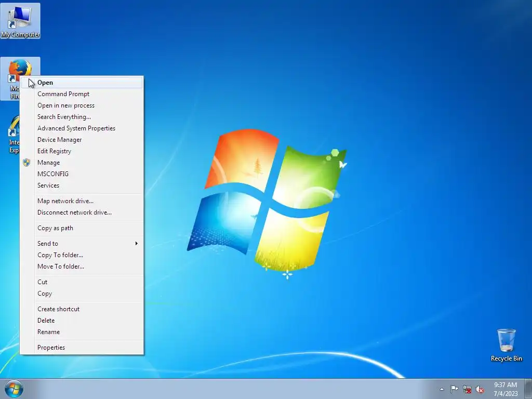The image size is (532, 399).
Task: Click the Show desktop strip
Action: 528,389
